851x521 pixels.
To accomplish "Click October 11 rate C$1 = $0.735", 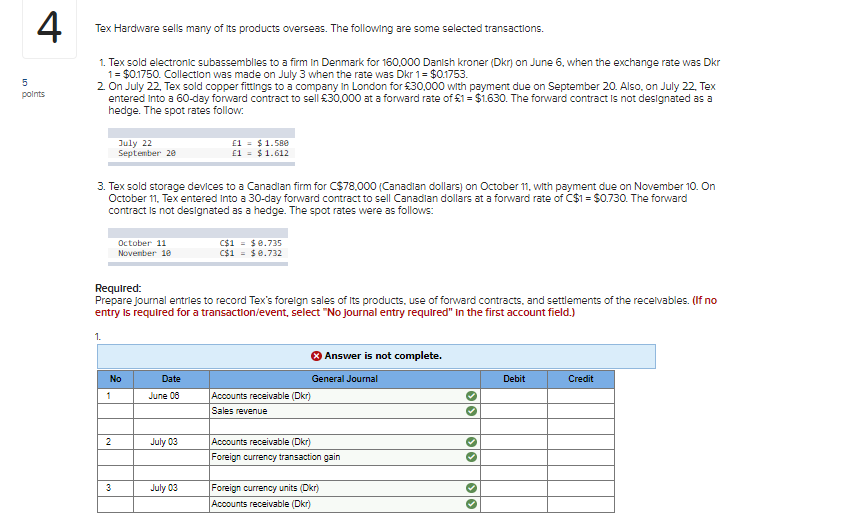I will (251, 243).
